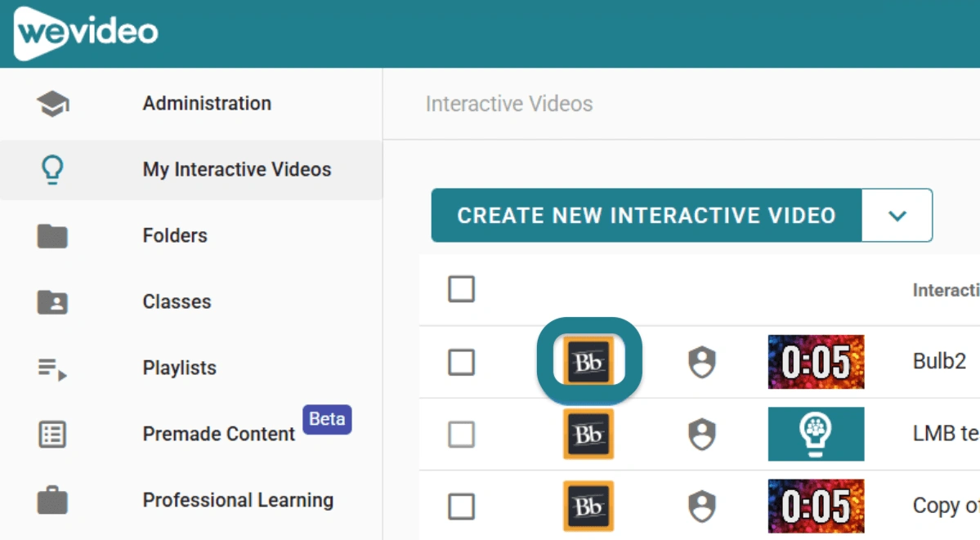Viewport: 980px width, 540px height.
Task: Click the Folders folder icon
Action: pos(52,236)
